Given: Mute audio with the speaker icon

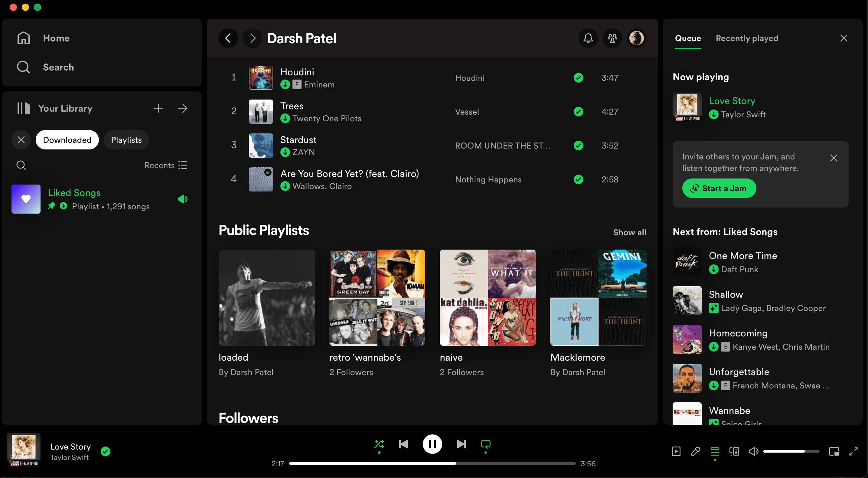Looking at the screenshot, I should tap(753, 451).
